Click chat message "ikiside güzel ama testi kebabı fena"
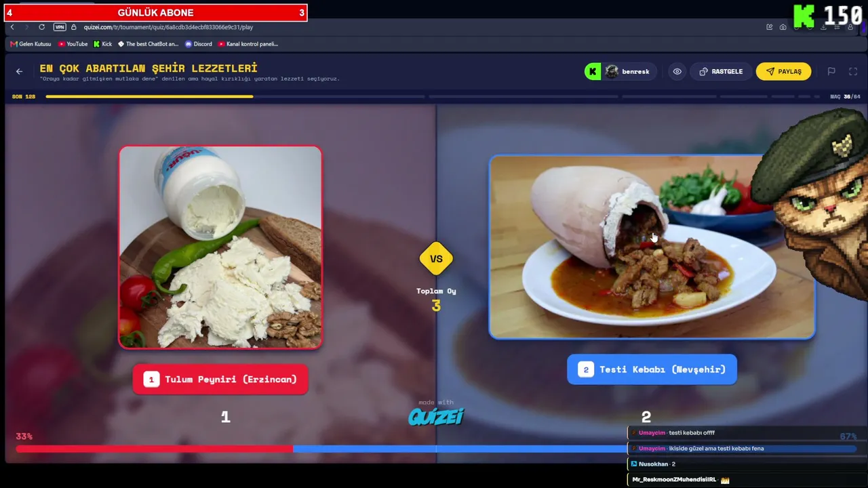Image resolution: width=868 pixels, height=488 pixels. click(716, 448)
